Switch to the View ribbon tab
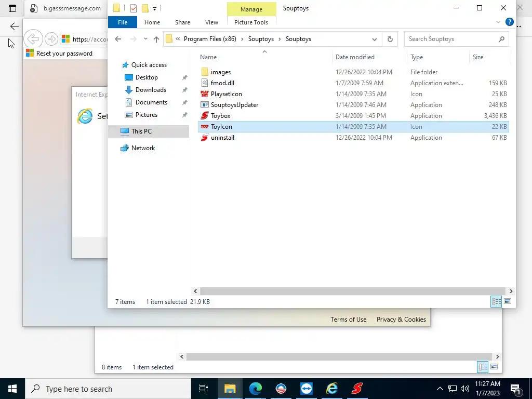 pyautogui.click(x=212, y=22)
